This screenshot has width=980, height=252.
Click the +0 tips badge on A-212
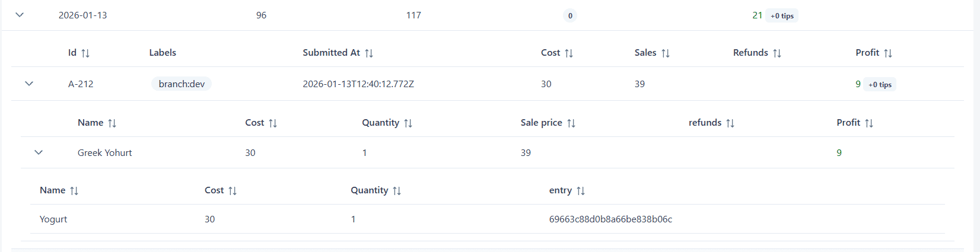point(880,85)
